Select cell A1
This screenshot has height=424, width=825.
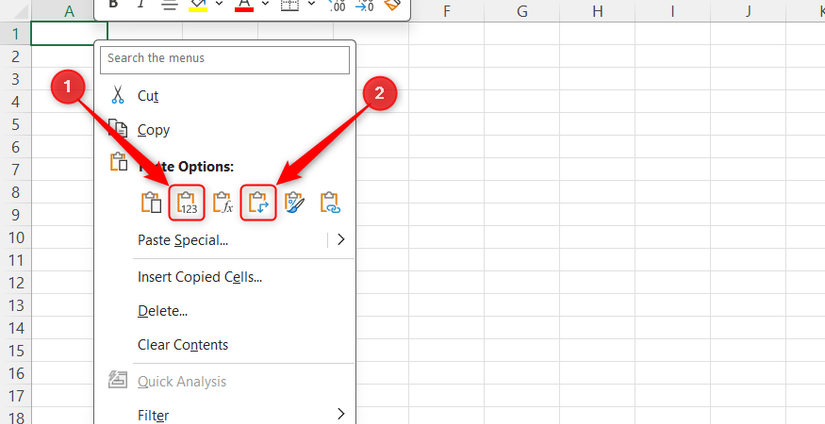click(x=69, y=34)
